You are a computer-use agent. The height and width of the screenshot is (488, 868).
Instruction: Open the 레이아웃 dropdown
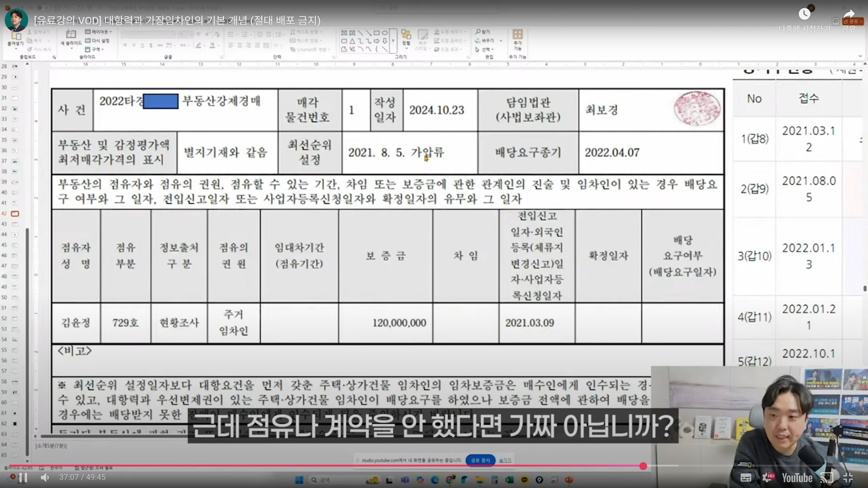(x=98, y=32)
